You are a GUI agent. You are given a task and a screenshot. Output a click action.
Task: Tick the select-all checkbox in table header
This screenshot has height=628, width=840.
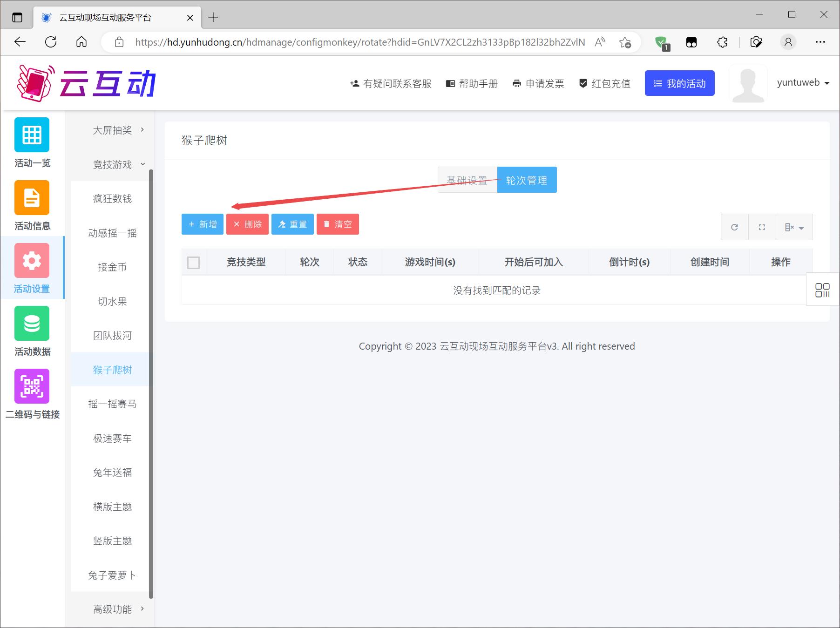[x=193, y=263]
